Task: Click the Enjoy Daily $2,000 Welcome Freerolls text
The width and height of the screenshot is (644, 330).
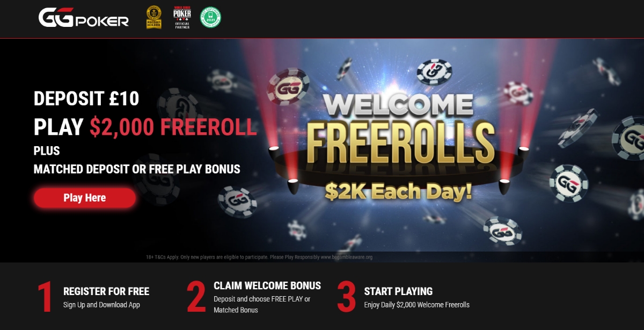Action: 417,305
